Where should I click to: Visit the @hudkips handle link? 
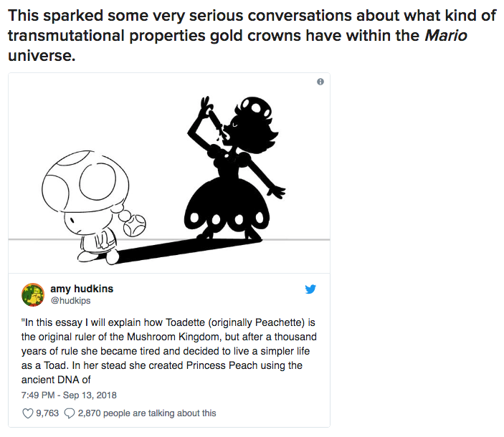click(69, 301)
